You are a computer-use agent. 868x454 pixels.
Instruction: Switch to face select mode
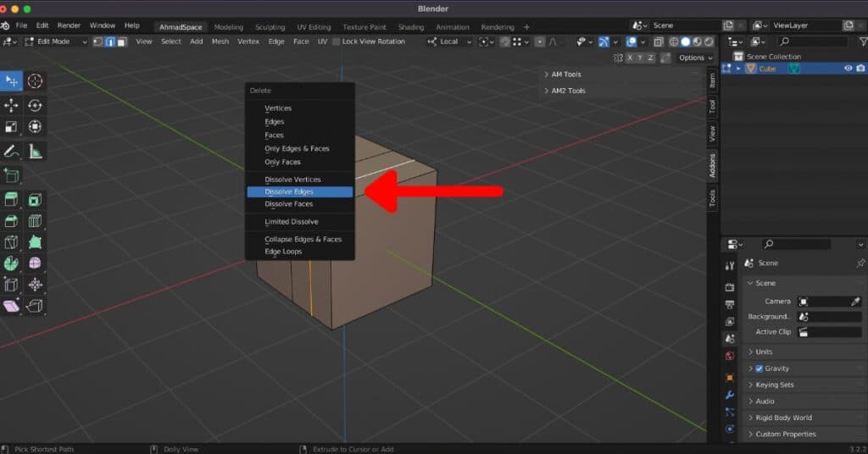(122, 42)
